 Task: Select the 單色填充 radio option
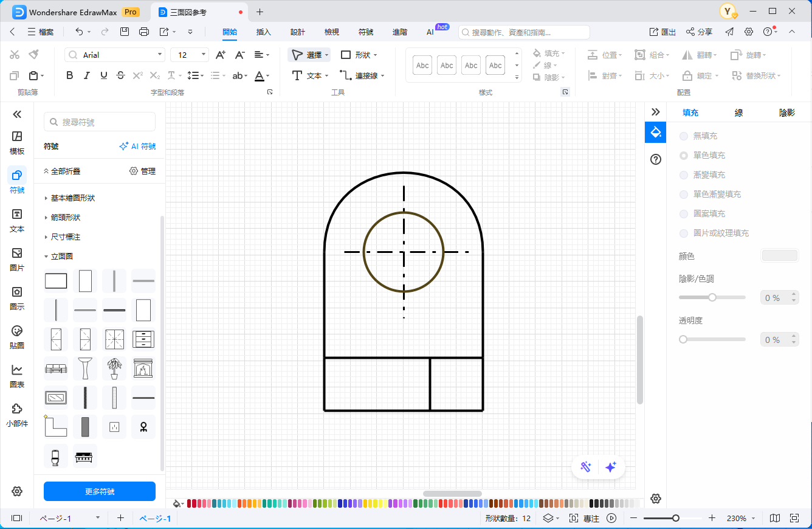[684, 156]
